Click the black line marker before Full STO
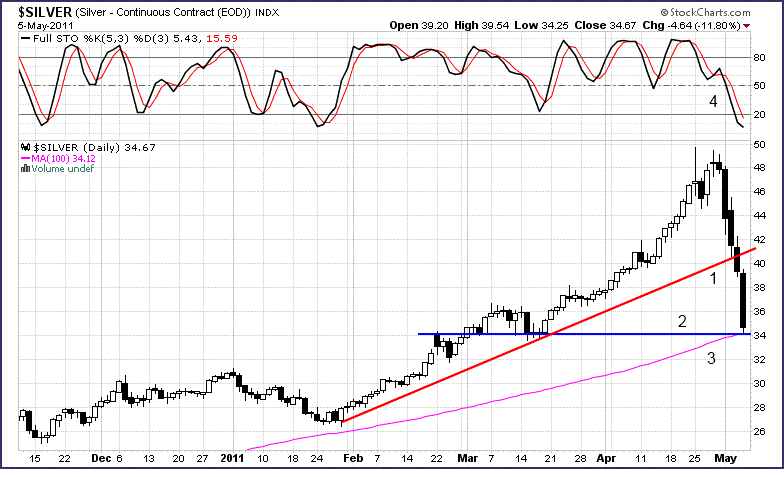This screenshot has height=477, width=784. click(25, 37)
